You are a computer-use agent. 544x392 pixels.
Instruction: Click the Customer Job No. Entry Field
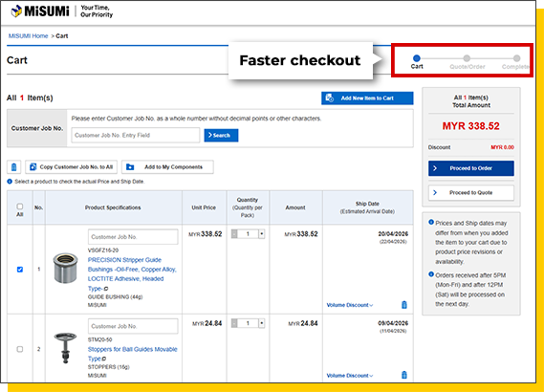pyautogui.click(x=136, y=136)
